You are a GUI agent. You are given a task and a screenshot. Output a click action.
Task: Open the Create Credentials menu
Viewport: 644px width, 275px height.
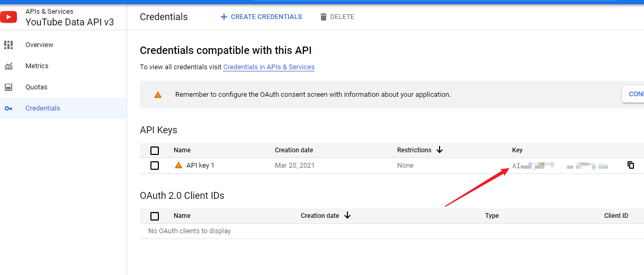(x=261, y=17)
